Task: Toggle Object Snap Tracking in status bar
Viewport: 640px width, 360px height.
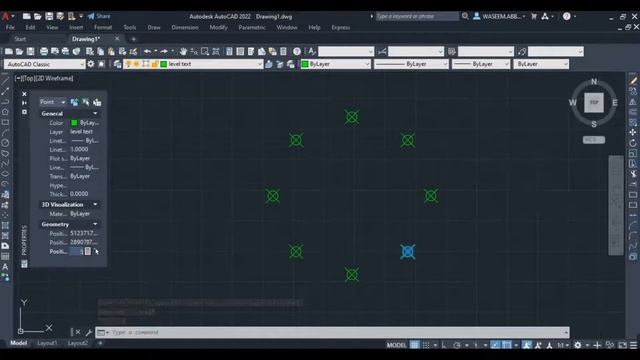Action: 495,345
